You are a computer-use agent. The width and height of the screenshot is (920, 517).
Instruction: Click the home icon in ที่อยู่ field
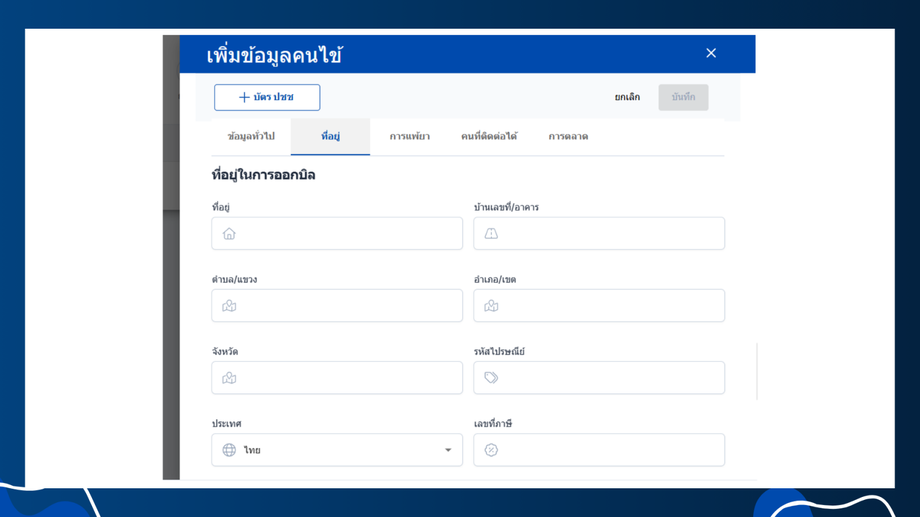(x=229, y=234)
